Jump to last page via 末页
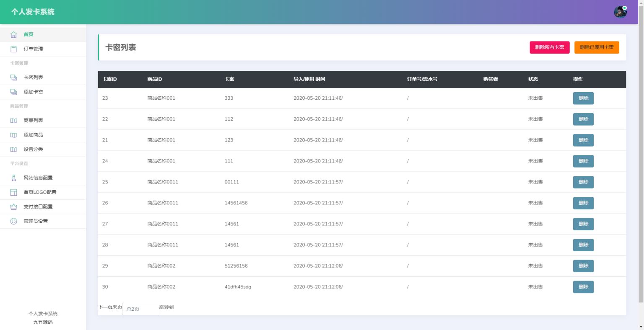 pos(117,307)
